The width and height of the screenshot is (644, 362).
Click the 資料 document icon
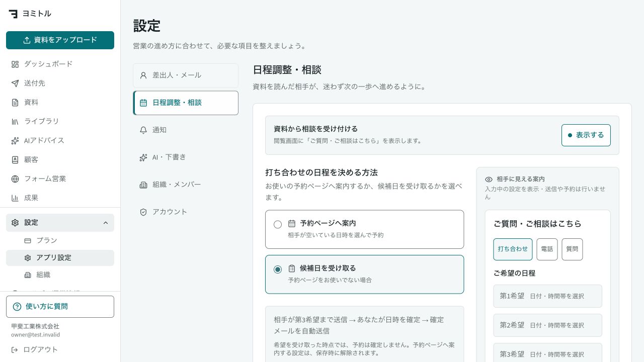coord(15,103)
